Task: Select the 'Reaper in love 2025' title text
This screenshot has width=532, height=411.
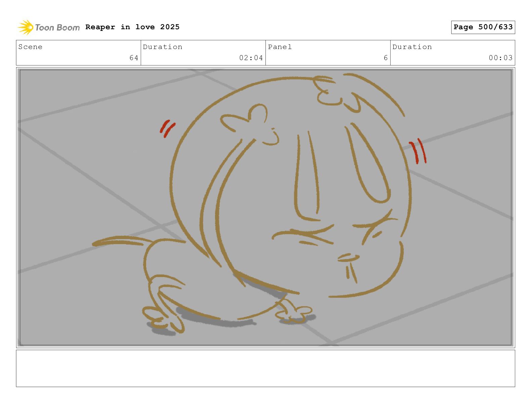Action: pyautogui.click(x=132, y=27)
